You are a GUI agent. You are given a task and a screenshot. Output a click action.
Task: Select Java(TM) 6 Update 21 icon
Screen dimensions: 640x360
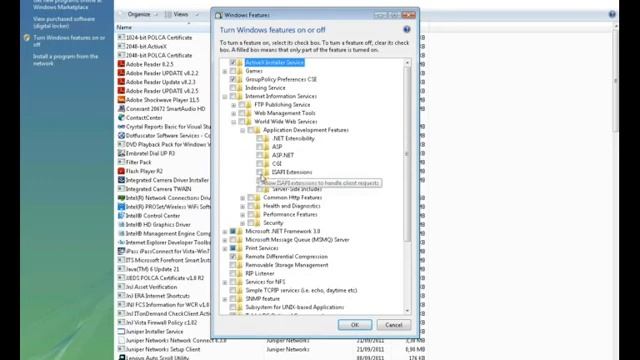click(x=121, y=269)
